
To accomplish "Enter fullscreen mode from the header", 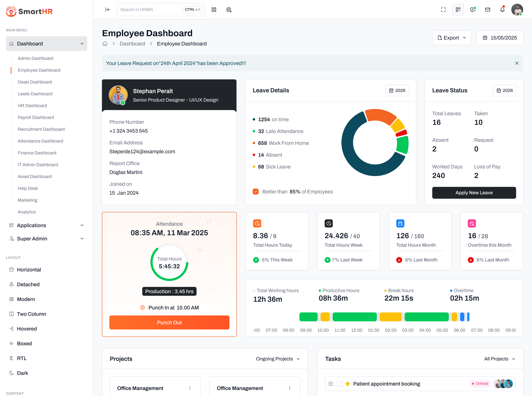I will 443,10.
